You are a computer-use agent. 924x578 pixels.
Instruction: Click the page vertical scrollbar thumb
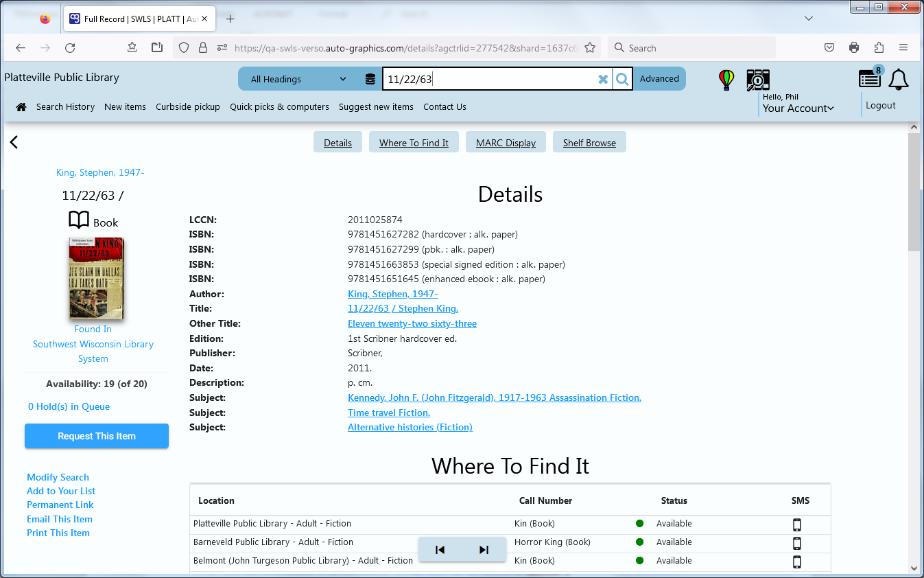coord(914,192)
